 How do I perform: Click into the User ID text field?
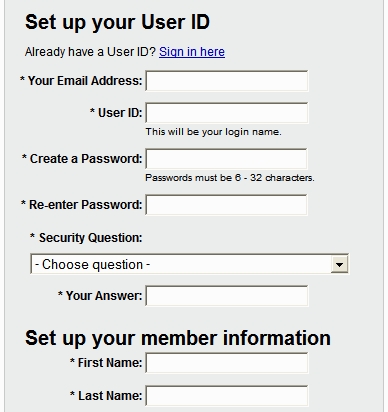[x=227, y=113]
